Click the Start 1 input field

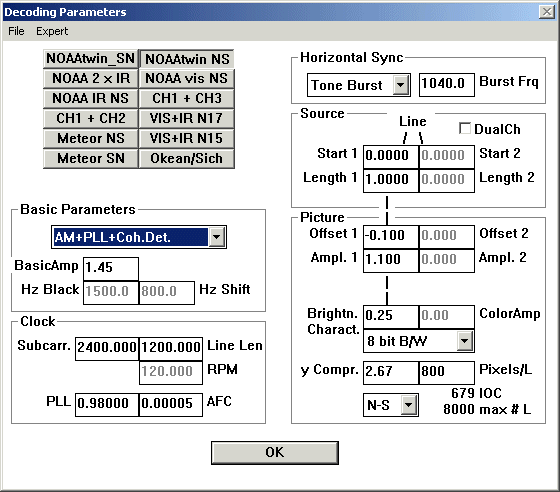(x=391, y=156)
